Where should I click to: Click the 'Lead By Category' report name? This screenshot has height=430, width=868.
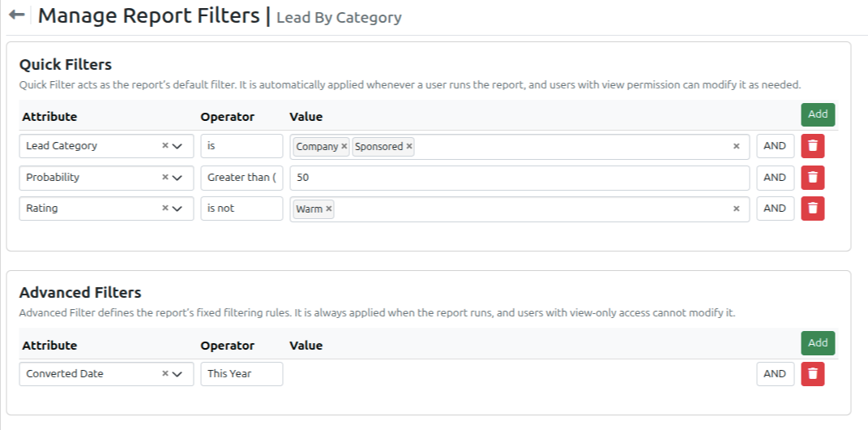click(x=339, y=17)
